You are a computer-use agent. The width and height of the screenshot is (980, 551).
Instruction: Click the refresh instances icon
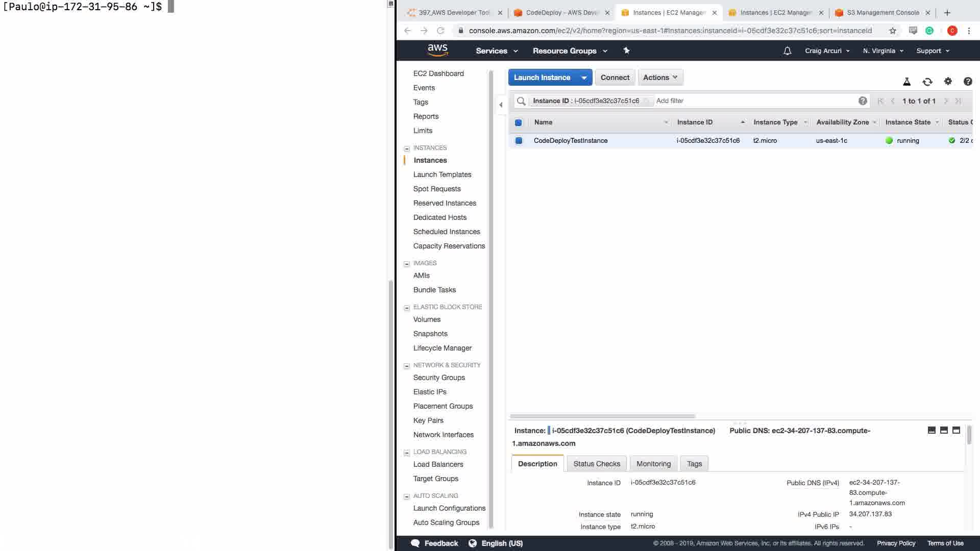[x=927, y=82]
